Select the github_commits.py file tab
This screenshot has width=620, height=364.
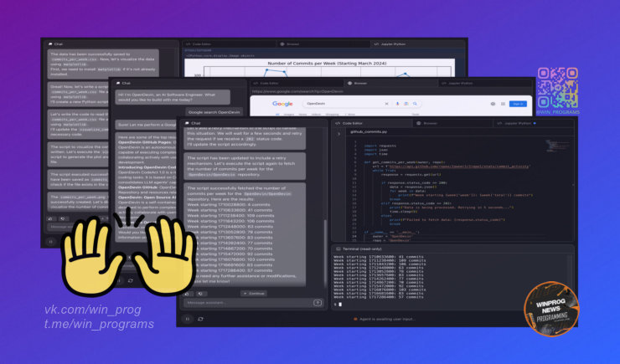(x=369, y=132)
